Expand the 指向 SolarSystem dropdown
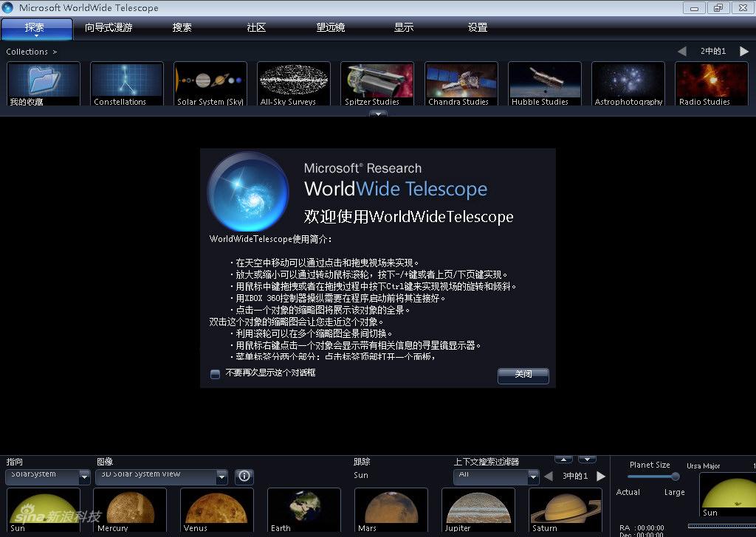Image resolution: width=756 pixels, height=537 pixels. pyautogui.click(x=84, y=477)
